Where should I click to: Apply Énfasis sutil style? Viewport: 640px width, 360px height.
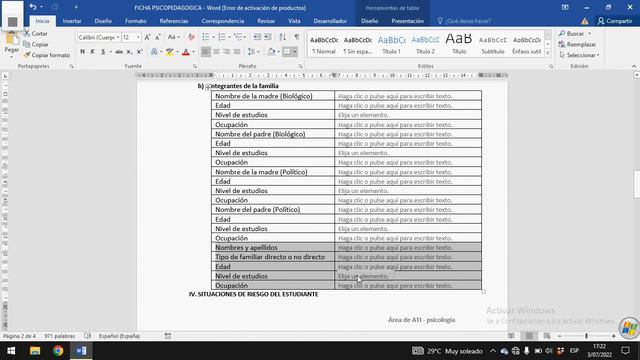(x=527, y=44)
